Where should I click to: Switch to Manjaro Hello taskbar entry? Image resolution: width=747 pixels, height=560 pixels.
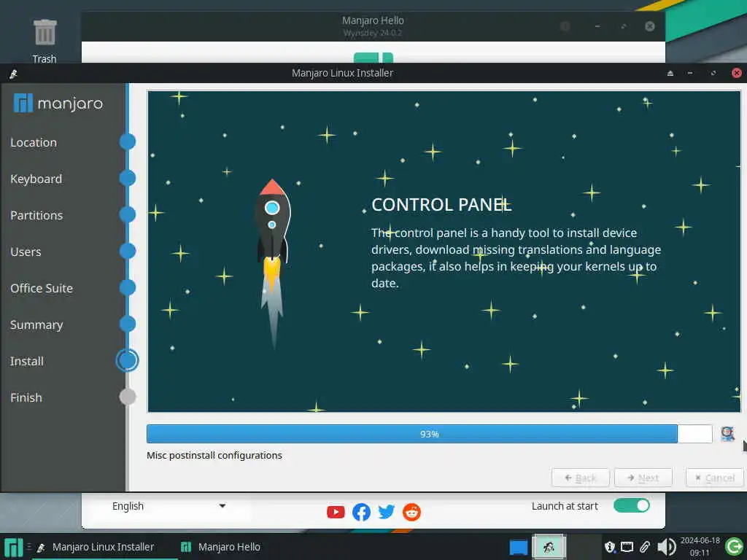pyautogui.click(x=221, y=547)
